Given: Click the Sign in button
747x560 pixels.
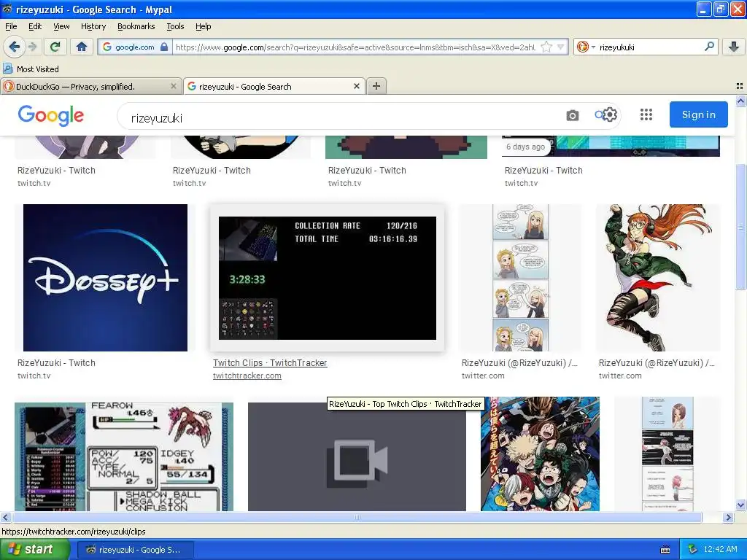Looking at the screenshot, I should (x=698, y=114).
